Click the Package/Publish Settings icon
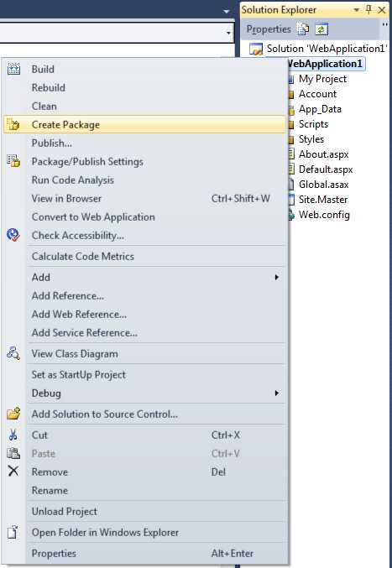The height and width of the screenshot is (568, 392). pos(13,161)
